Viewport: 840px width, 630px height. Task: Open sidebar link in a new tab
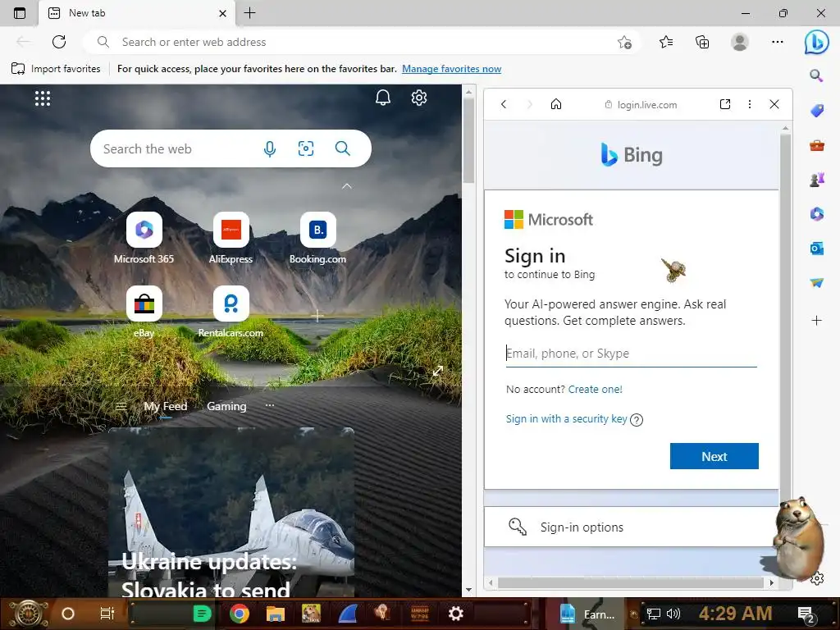click(x=725, y=104)
